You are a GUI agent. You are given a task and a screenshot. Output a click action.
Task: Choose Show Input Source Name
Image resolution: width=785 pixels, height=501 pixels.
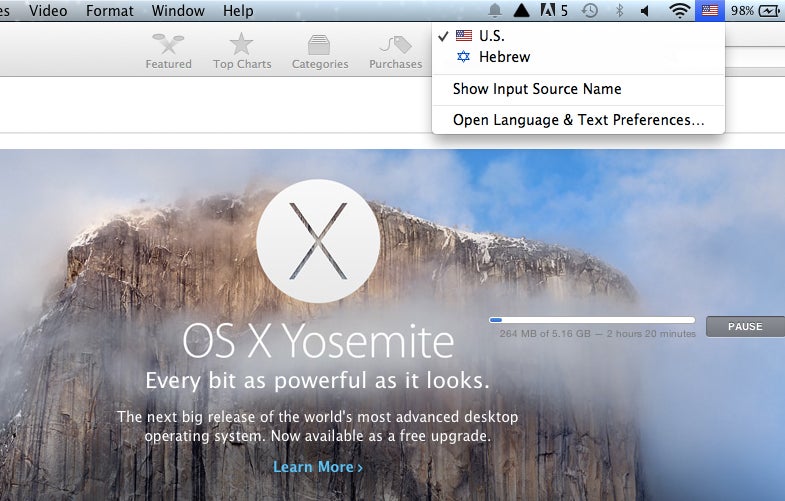578,89
